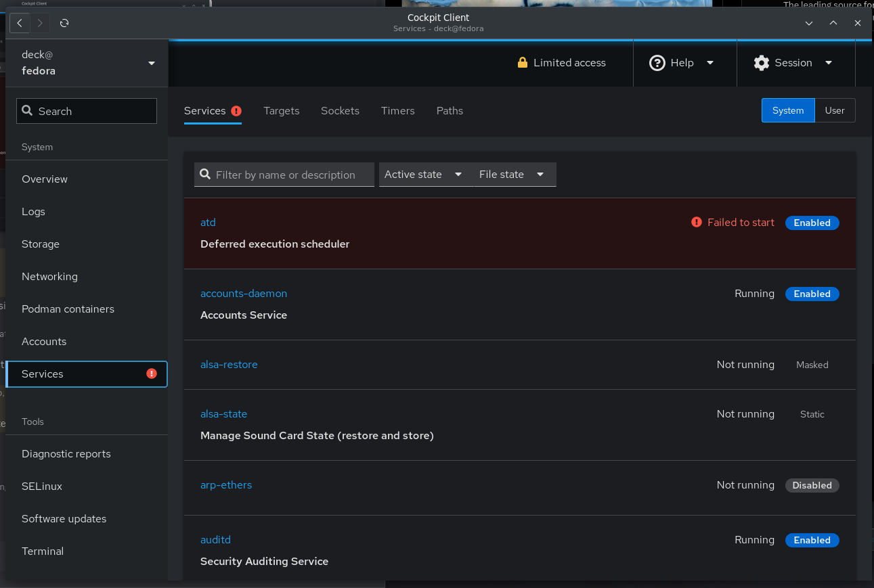Open the accounts-daemon service
Image resolution: width=874 pixels, height=588 pixels.
tap(244, 294)
